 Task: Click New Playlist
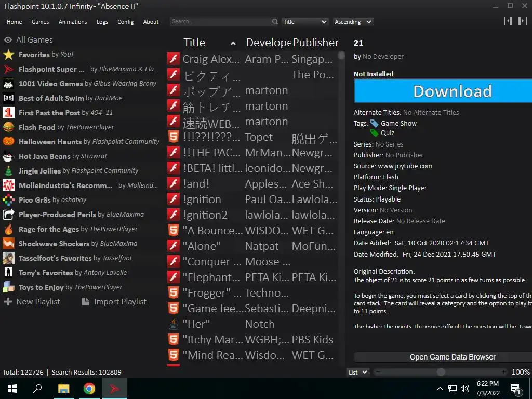click(x=32, y=302)
